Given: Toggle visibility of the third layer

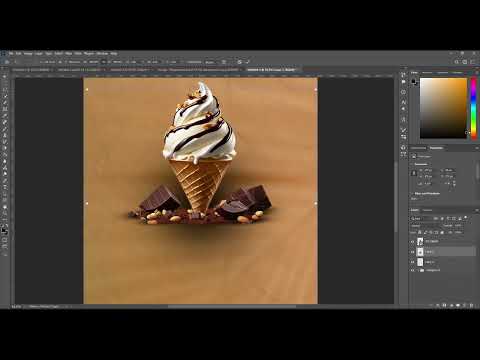Looking at the screenshot, I should point(413,262).
